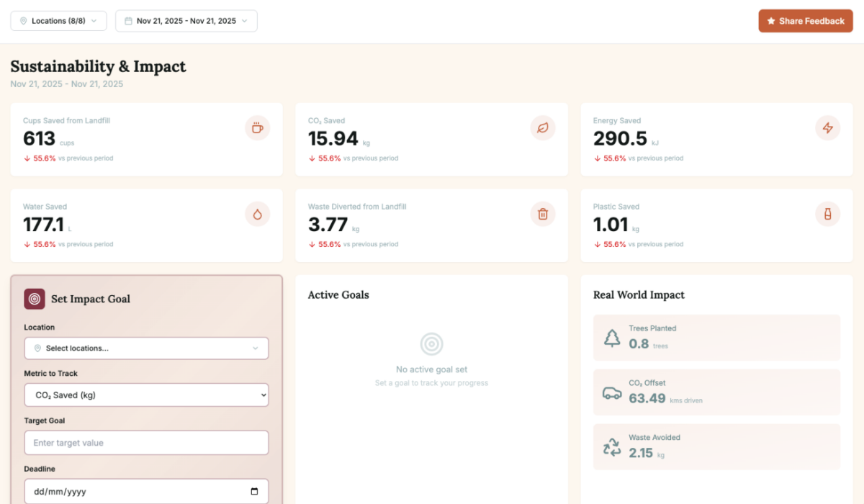Open the Metric to Track dropdown

(146, 395)
